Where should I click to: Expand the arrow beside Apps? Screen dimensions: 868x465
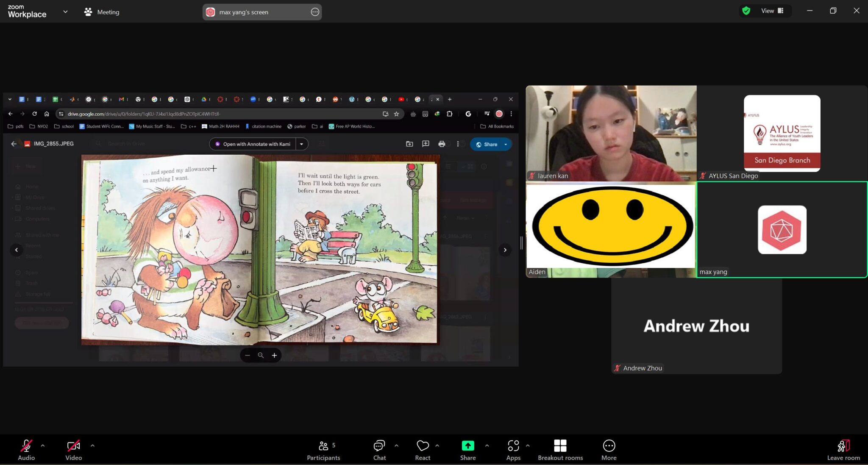pos(528,446)
